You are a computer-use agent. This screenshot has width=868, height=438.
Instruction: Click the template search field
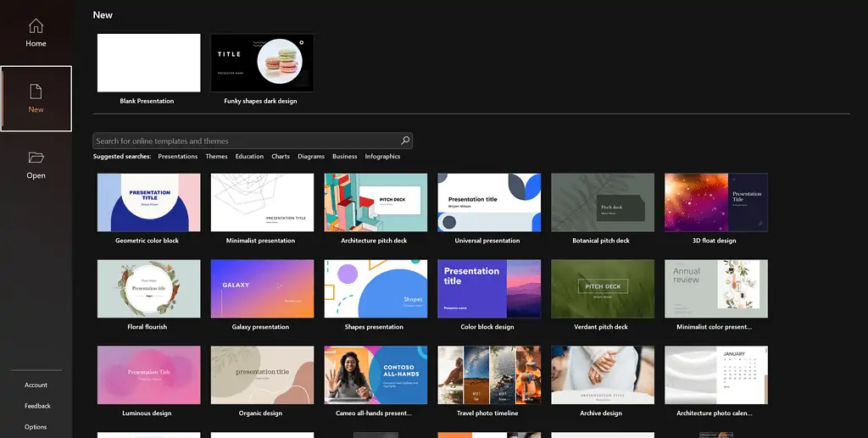tap(246, 141)
